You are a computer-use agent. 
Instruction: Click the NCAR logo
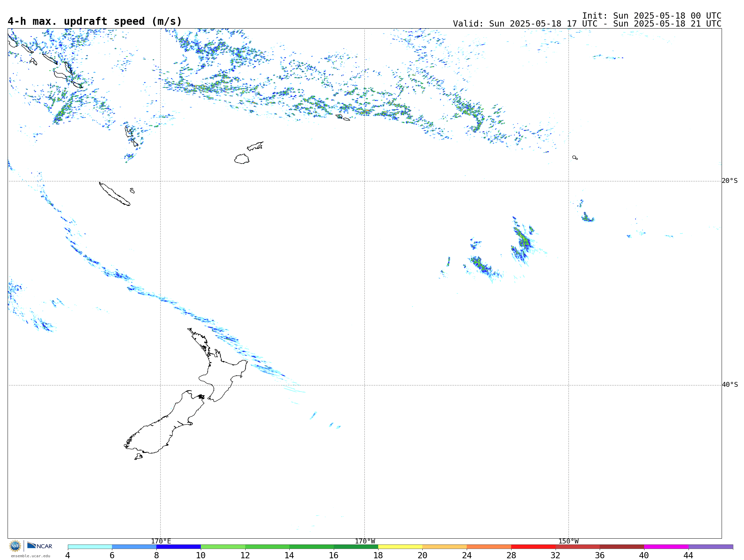(x=40, y=546)
